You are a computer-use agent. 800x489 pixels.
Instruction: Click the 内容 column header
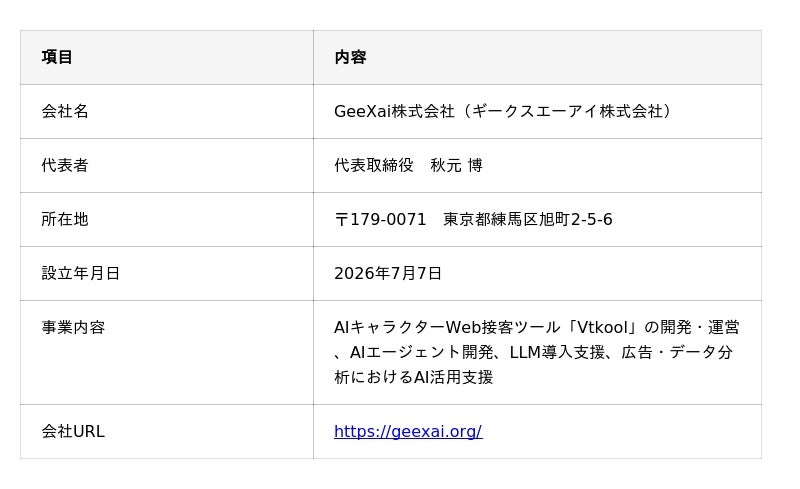point(537,57)
